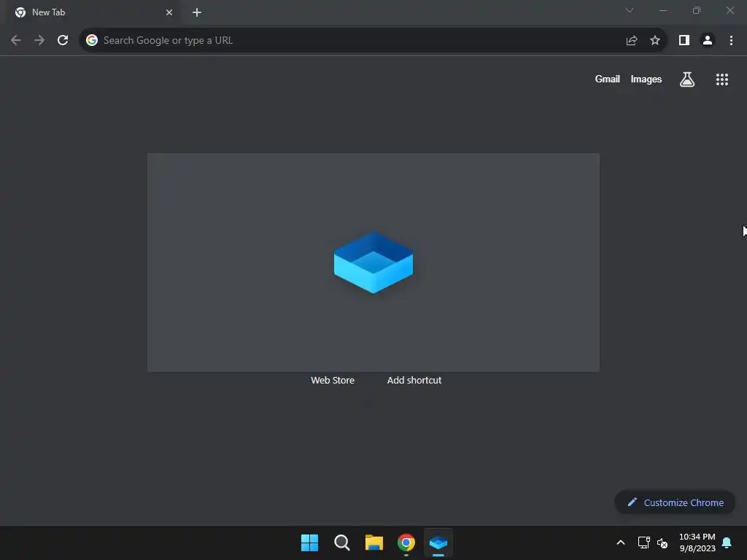Switch to Chrome in the taskbar
The image size is (747, 560).
[x=406, y=542]
